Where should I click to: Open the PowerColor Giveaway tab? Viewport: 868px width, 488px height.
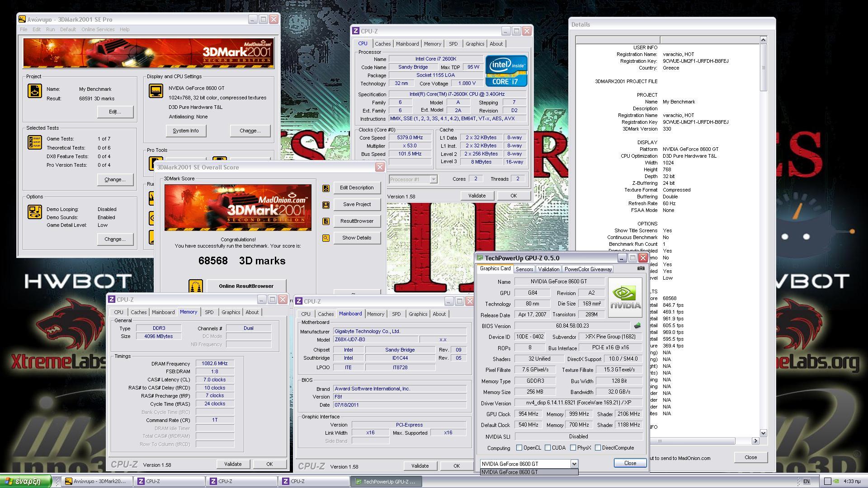pyautogui.click(x=588, y=269)
